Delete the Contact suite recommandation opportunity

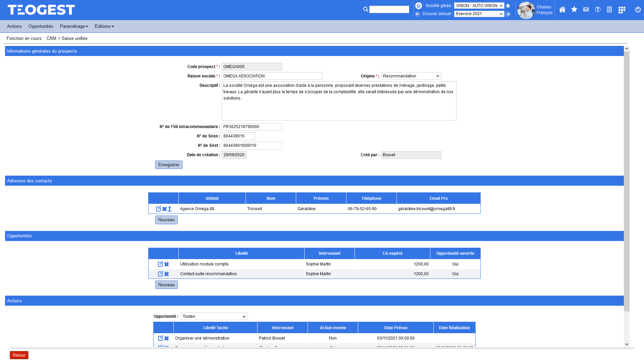(167, 274)
